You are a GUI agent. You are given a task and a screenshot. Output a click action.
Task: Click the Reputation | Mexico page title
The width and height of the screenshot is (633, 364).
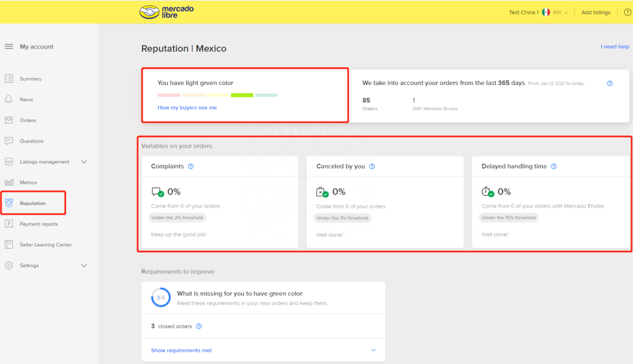(183, 49)
